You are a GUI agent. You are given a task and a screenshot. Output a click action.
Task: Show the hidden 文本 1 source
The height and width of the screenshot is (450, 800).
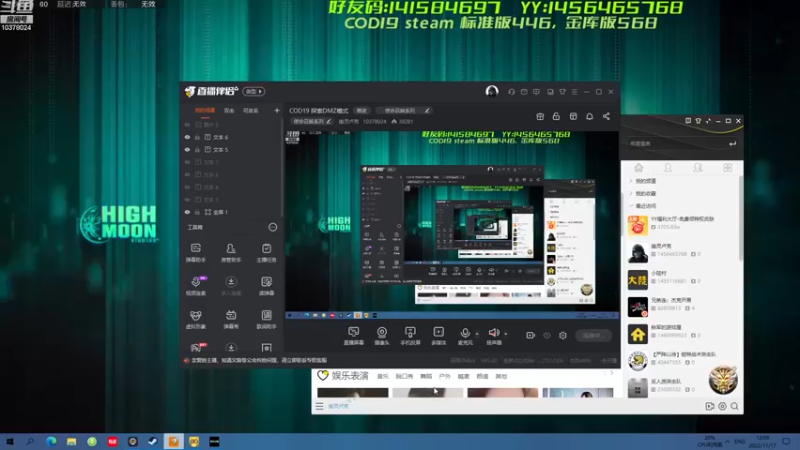[187, 162]
